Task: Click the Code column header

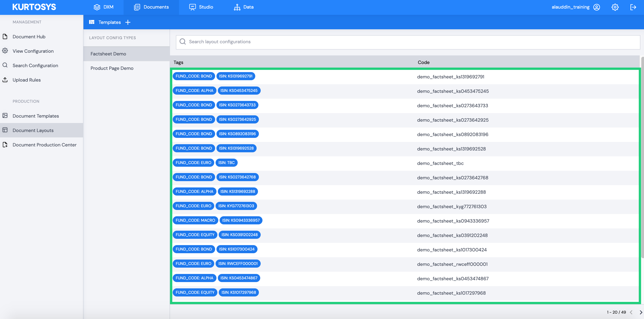Action: [423, 62]
